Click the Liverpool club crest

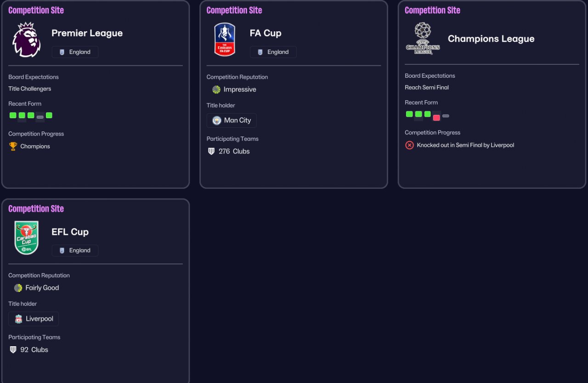[18, 319]
